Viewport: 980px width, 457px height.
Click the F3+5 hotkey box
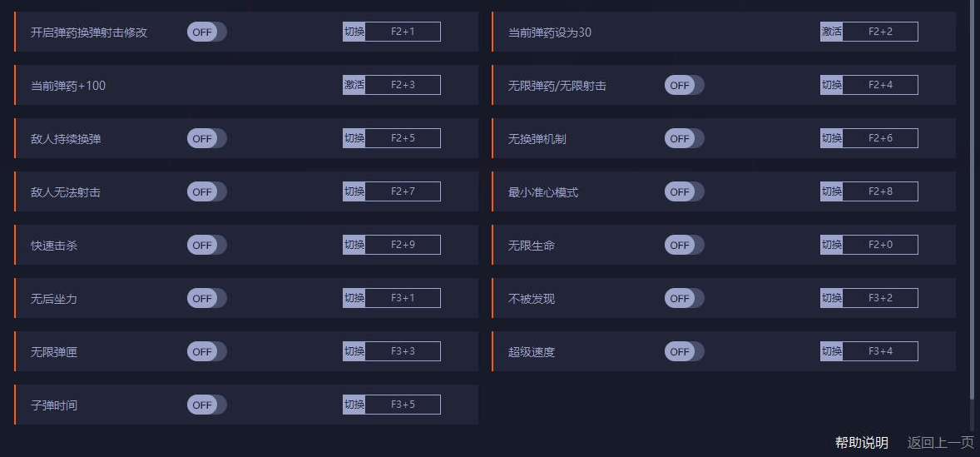coord(403,405)
